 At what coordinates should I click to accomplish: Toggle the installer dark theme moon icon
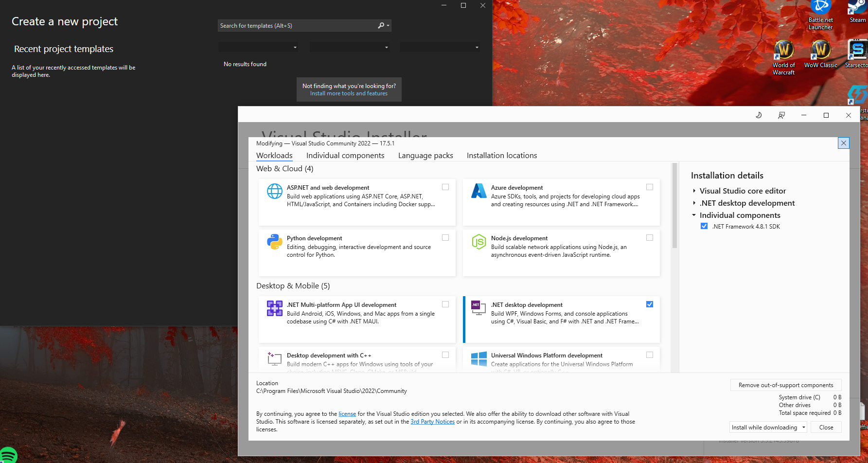(x=759, y=115)
